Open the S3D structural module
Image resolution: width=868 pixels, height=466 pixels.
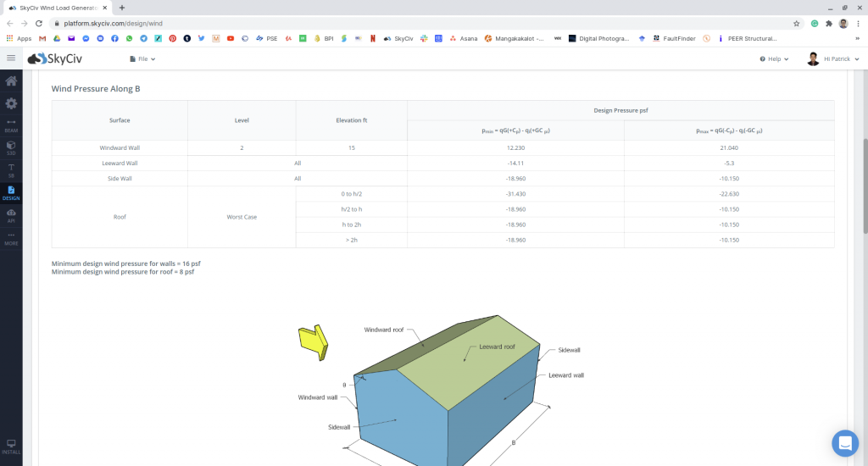[11, 147]
